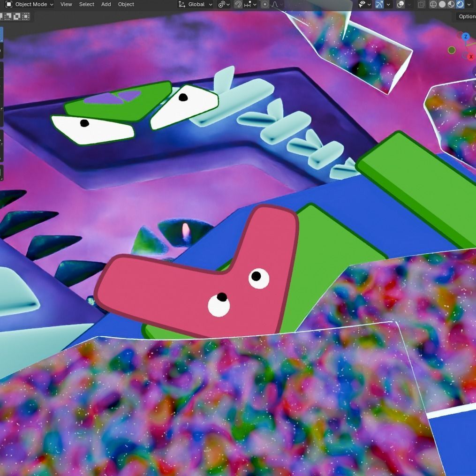The width and height of the screenshot is (476, 476).
Task: Open the Object menu
Action: tap(126, 4)
